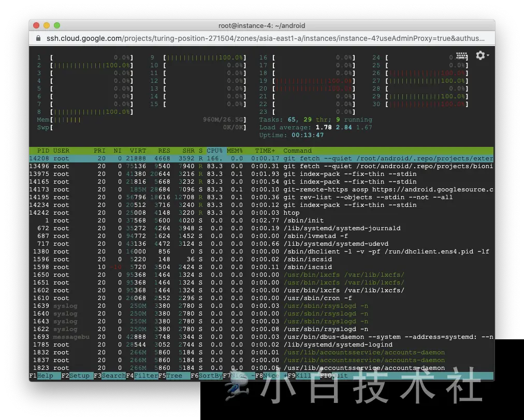Select the htop process row

tap(207, 213)
